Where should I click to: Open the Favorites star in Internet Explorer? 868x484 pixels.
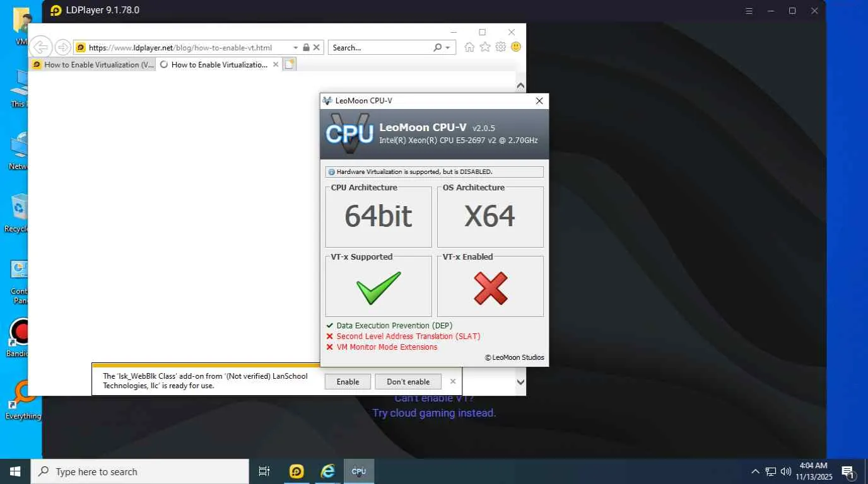pyautogui.click(x=485, y=47)
